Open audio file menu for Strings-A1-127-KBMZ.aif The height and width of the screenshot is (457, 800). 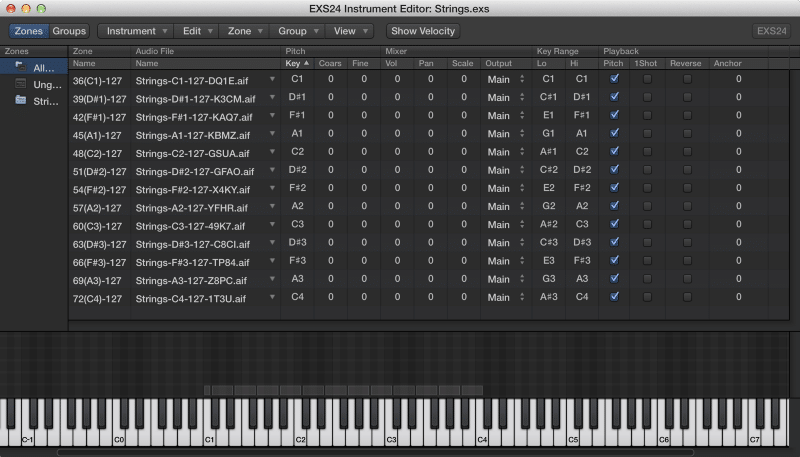272,134
